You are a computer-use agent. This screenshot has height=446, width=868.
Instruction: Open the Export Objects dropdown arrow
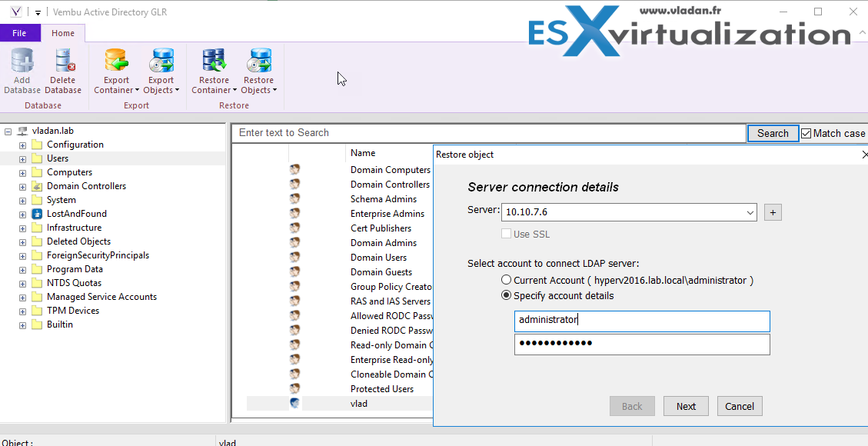pos(177,90)
